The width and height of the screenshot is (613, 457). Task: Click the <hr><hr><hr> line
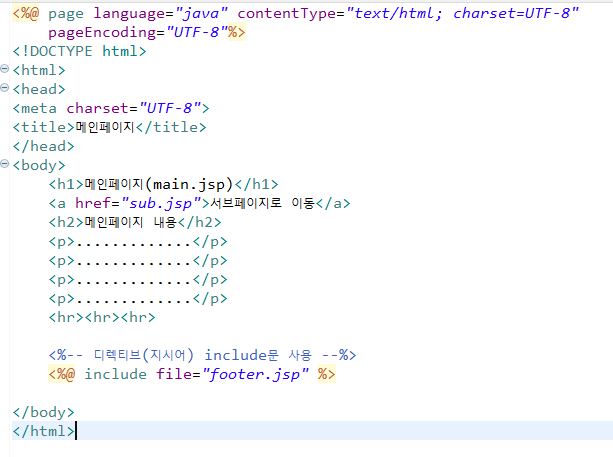click(102, 317)
